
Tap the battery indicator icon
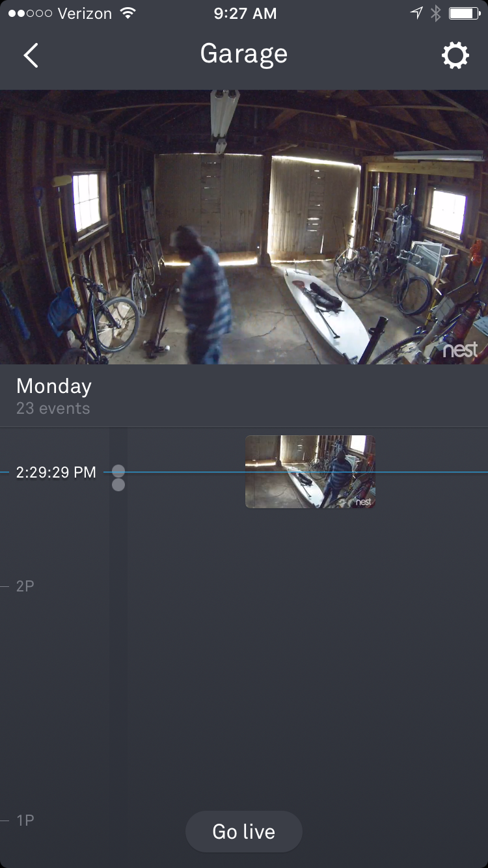click(464, 13)
